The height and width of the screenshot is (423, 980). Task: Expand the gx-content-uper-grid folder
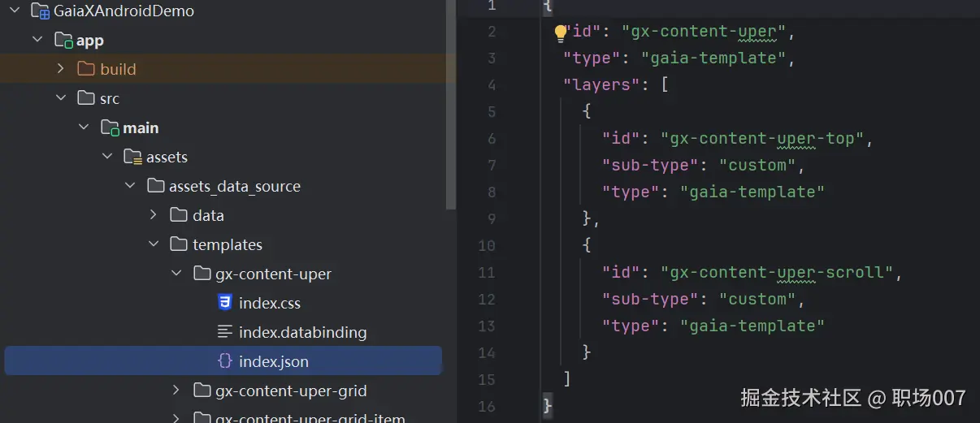(x=177, y=391)
